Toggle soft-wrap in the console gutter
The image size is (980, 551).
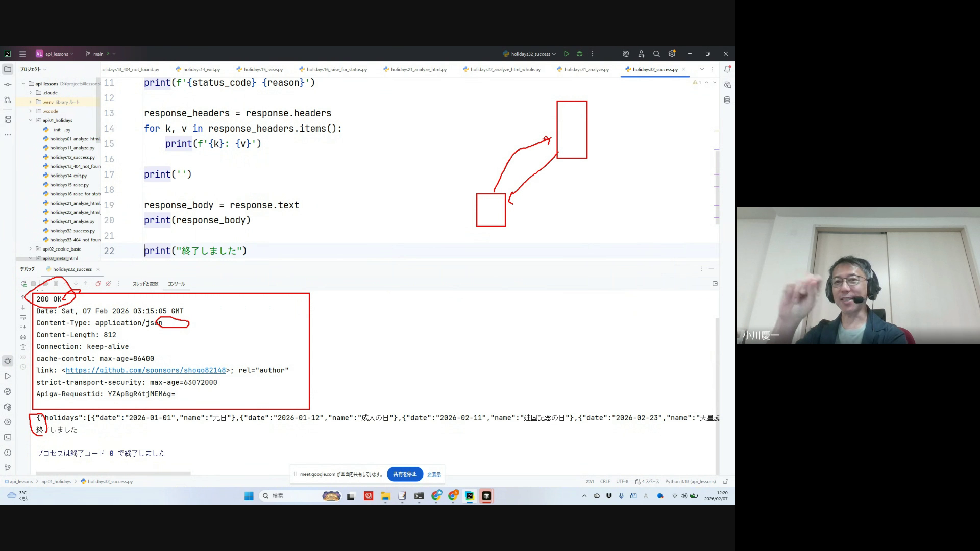click(x=23, y=317)
